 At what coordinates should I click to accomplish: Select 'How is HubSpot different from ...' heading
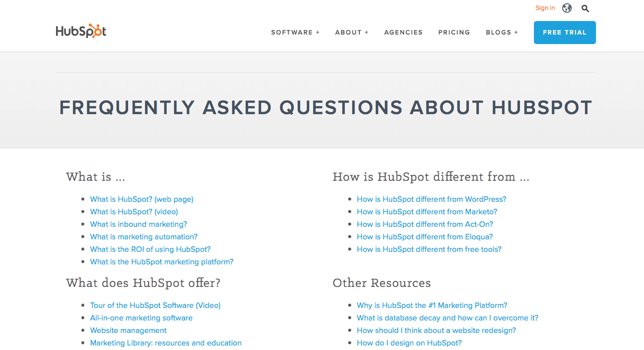pyautogui.click(x=431, y=177)
